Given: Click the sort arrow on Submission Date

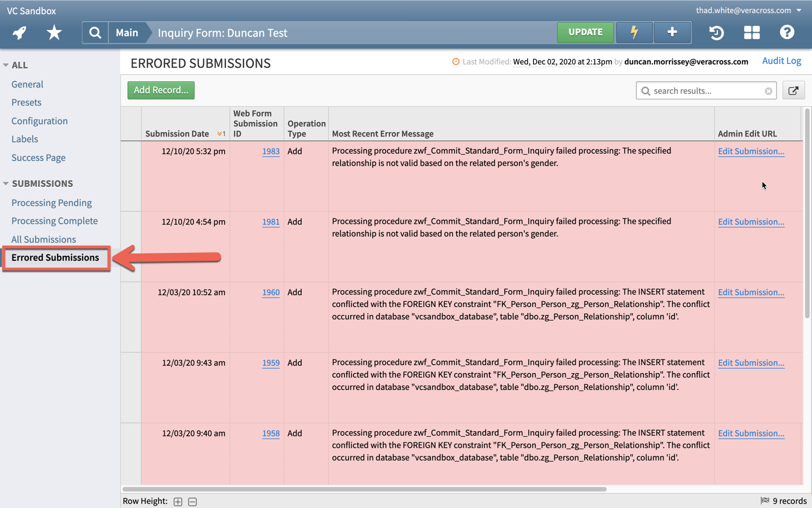Looking at the screenshot, I should 220,134.
